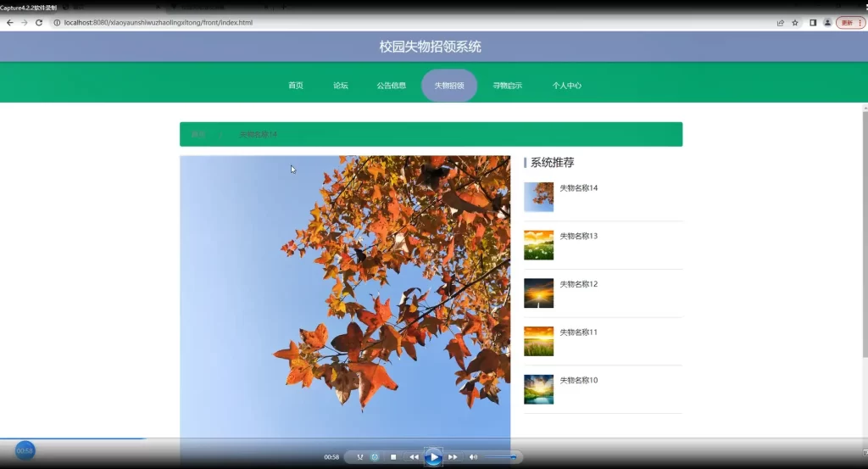Click the 失物名称12 sunset thumbnail
868x469 pixels.
(538, 293)
